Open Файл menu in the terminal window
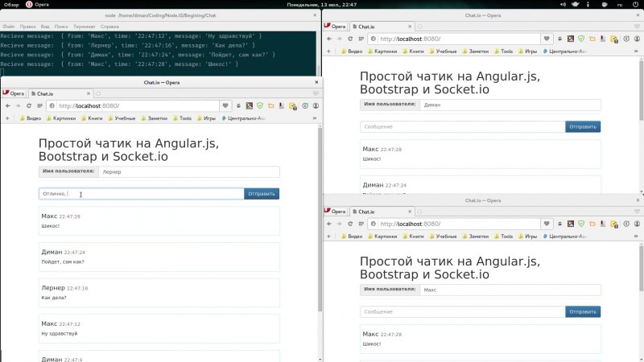Viewport: 644px width, 362px height. (x=8, y=27)
